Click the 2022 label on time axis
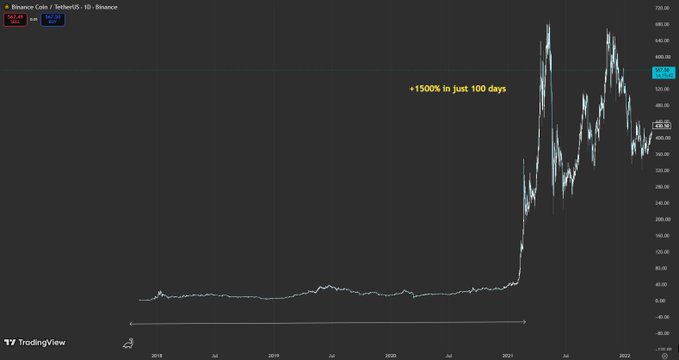Image resolution: width=679 pixels, height=360 pixels. click(625, 355)
